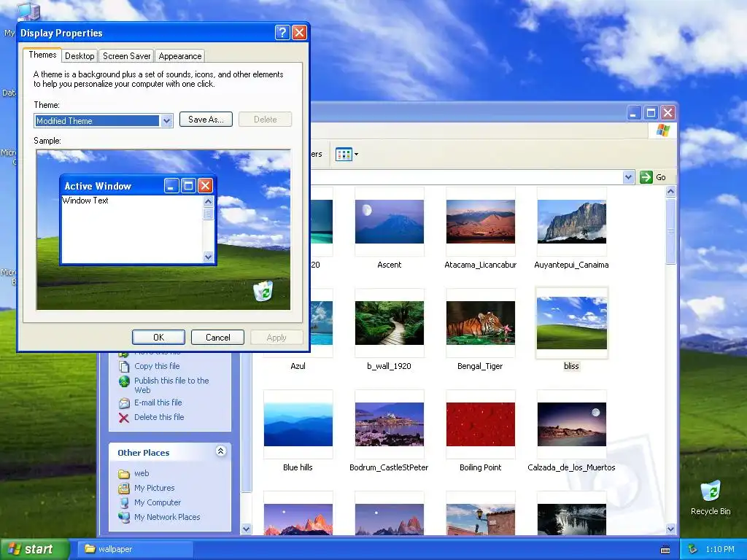This screenshot has height=560, width=747.
Task: Open My Computer in Other Places
Action: [x=158, y=502]
